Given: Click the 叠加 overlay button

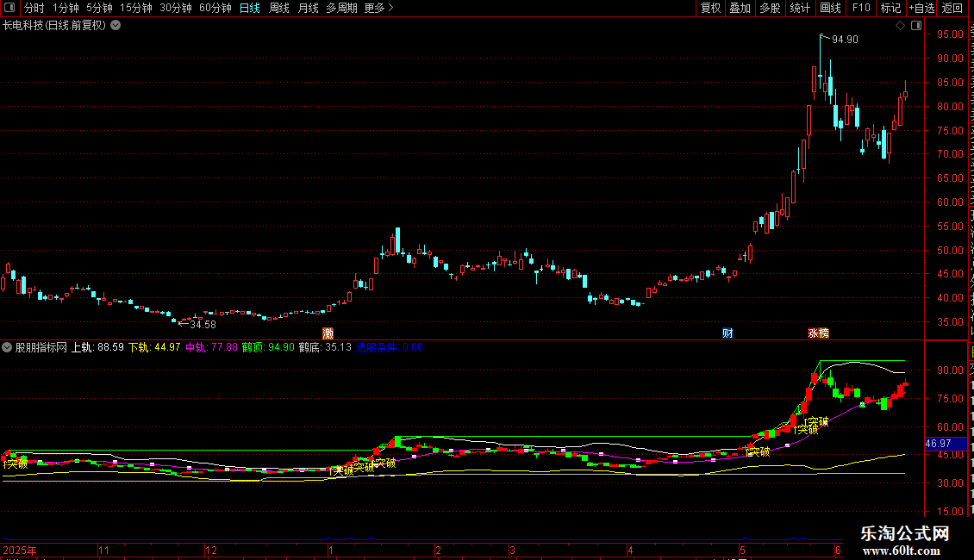Looking at the screenshot, I should (740, 8).
